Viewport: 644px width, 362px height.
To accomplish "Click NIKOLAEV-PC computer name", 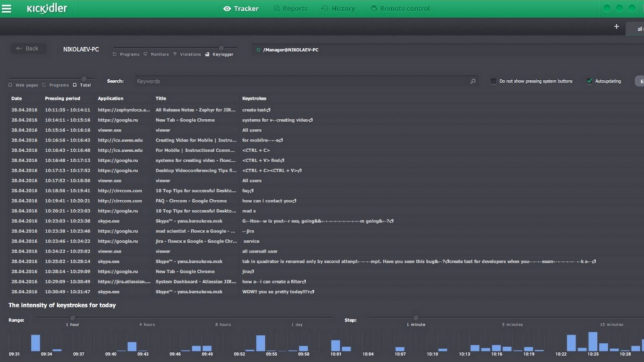I will 81,49.
